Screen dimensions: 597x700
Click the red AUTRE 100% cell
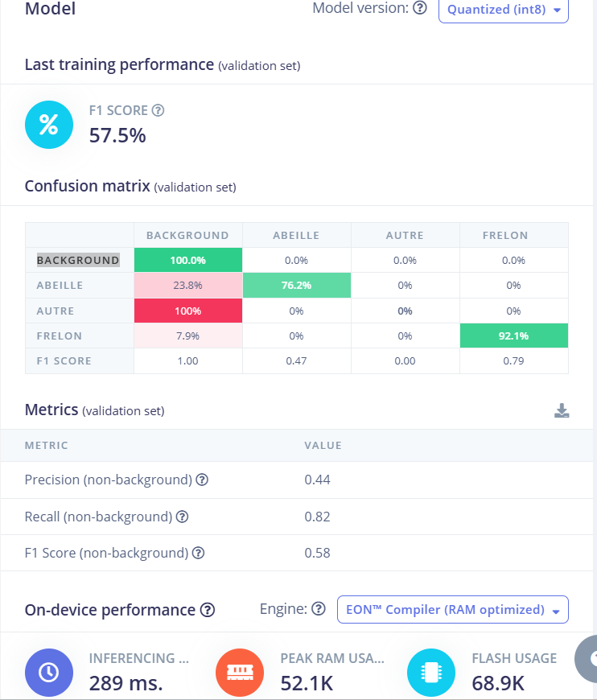pyautogui.click(x=187, y=311)
